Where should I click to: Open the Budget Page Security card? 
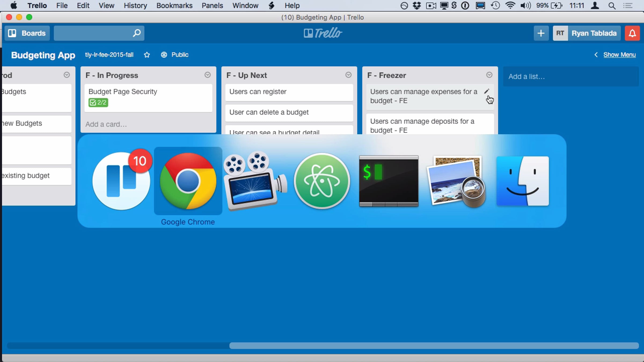click(148, 98)
